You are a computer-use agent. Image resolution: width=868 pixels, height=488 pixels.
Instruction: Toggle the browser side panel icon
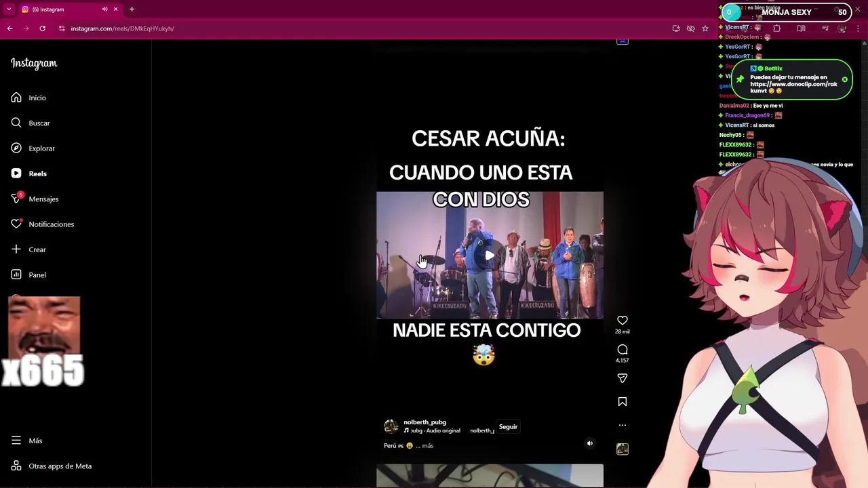[801, 28]
